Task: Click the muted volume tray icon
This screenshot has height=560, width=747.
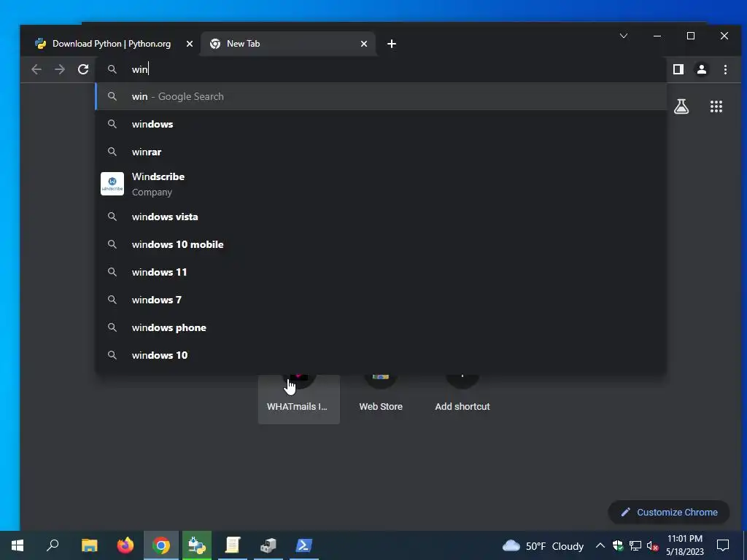Action: (652, 545)
